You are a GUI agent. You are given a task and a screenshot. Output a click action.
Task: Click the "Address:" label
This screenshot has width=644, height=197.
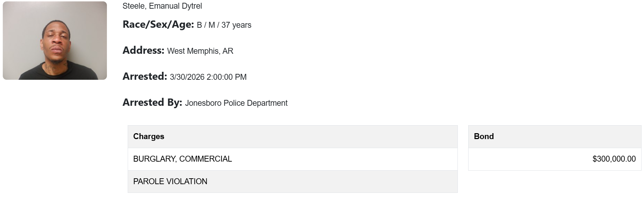pos(143,51)
